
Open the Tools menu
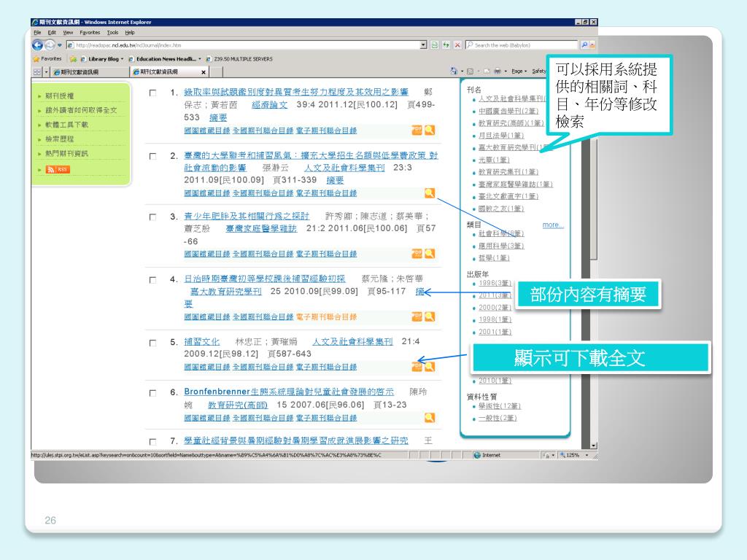112,32
